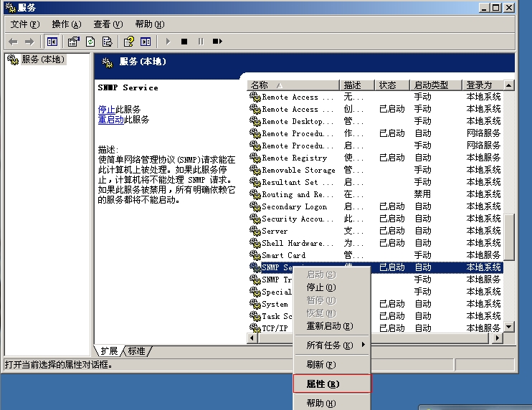The height and width of the screenshot is (410, 532).
Task: Select the Routing and Re... service row
Action: click(x=376, y=194)
